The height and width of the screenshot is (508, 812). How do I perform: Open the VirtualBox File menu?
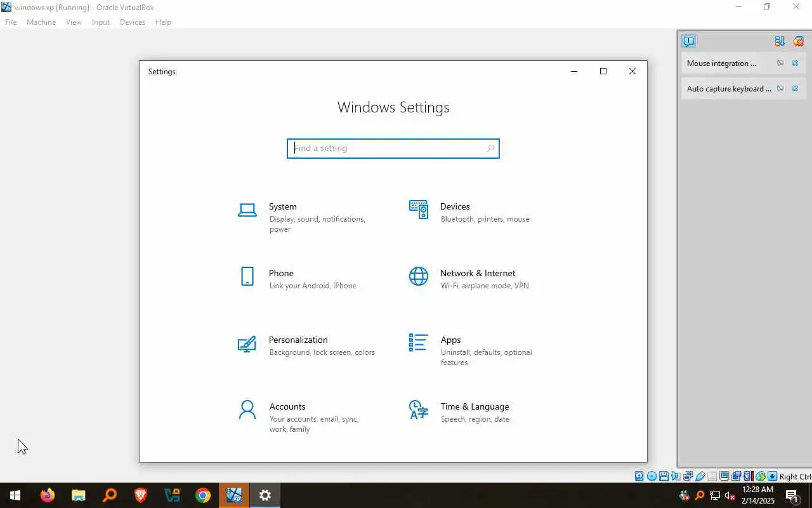[x=11, y=22]
